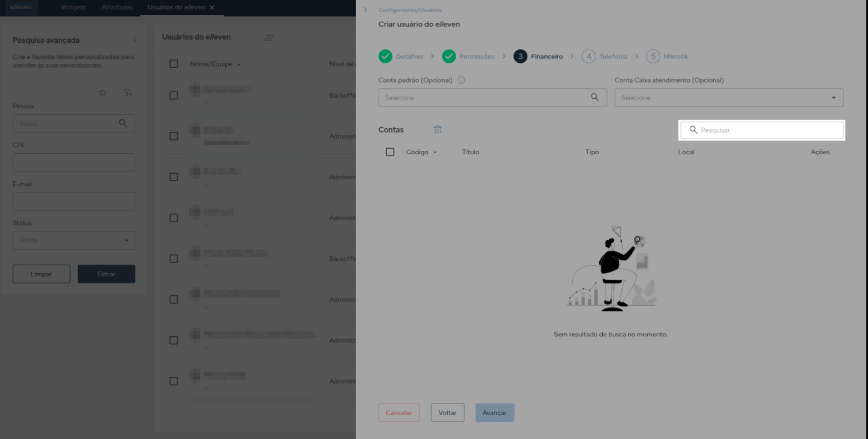Collapse the side panel with the chevron icon
The width and height of the screenshot is (868, 439).
(x=365, y=10)
